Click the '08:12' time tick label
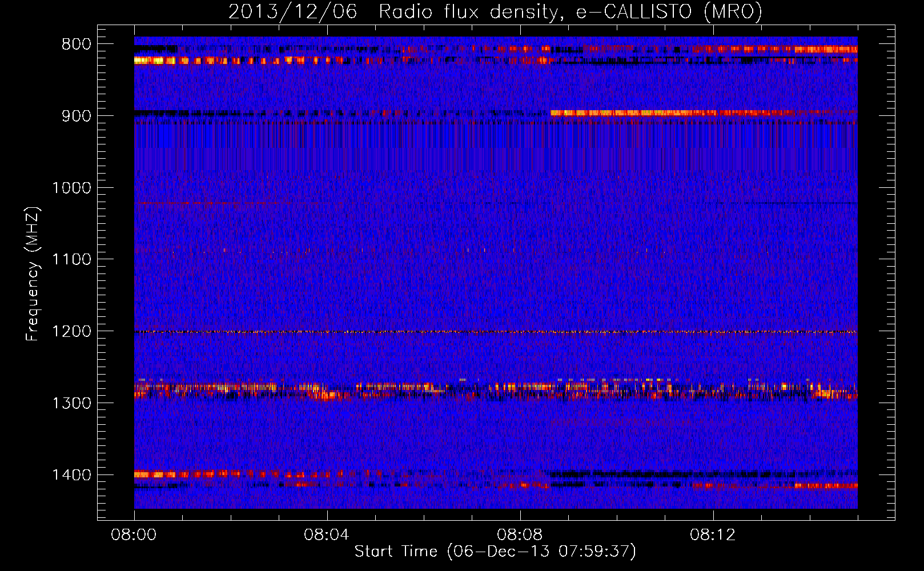Viewport: 924px width, 571px height. point(713,535)
